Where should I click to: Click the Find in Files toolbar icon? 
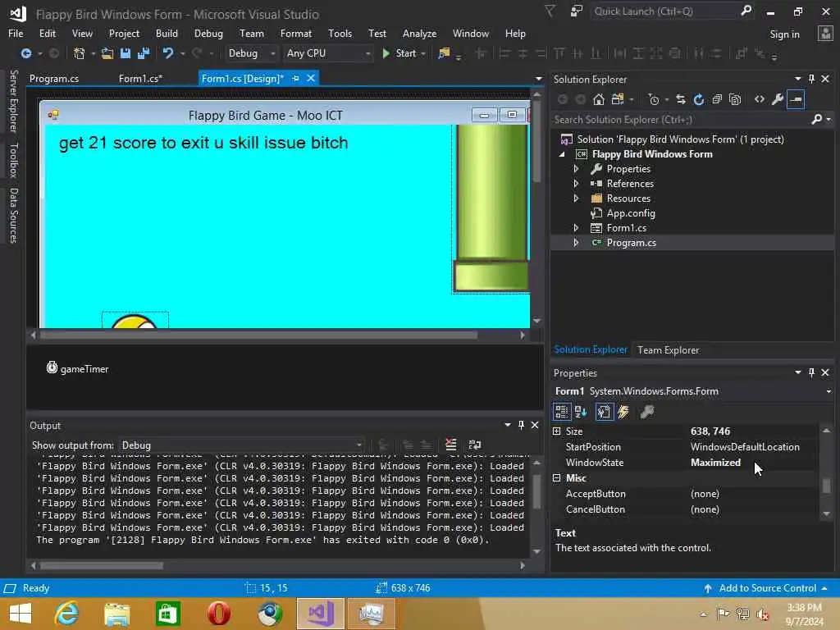tap(444, 53)
